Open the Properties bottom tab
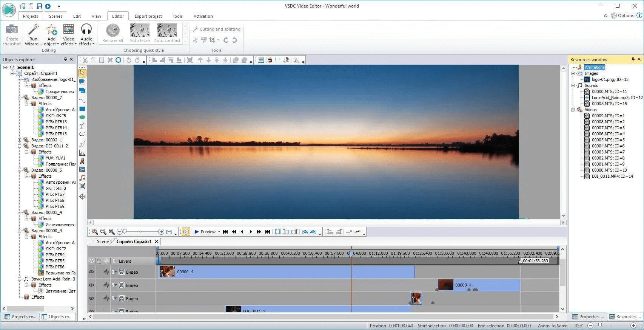The image size is (644, 330). (588, 317)
